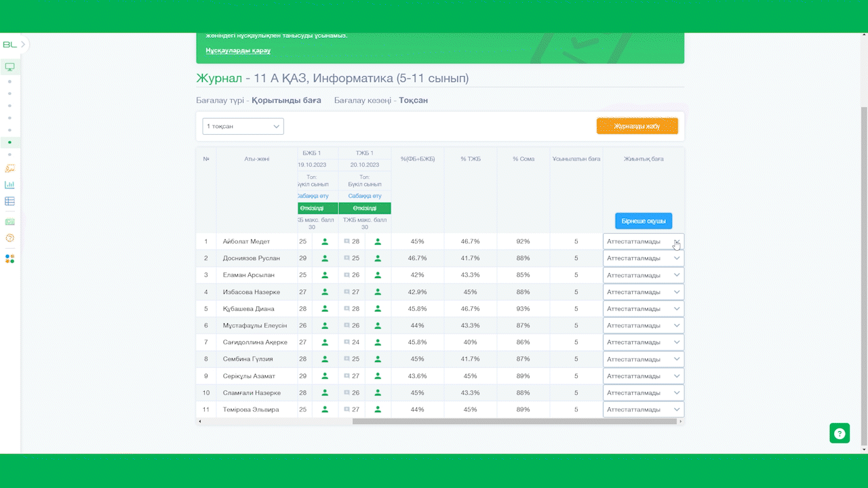This screenshot has height=488, width=868.
Task: Open the 1 тоқсан period dropdown
Action: (243, 126)
